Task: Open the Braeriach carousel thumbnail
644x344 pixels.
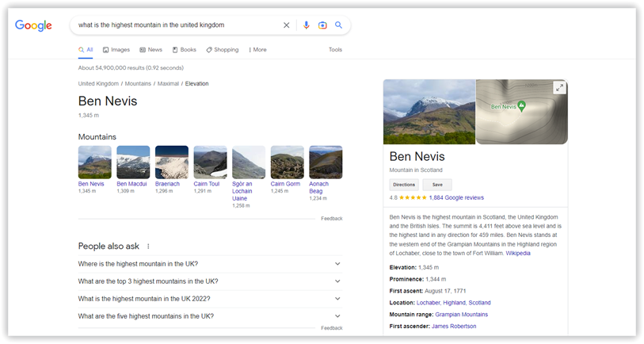Action: click(x=172, y=162)
